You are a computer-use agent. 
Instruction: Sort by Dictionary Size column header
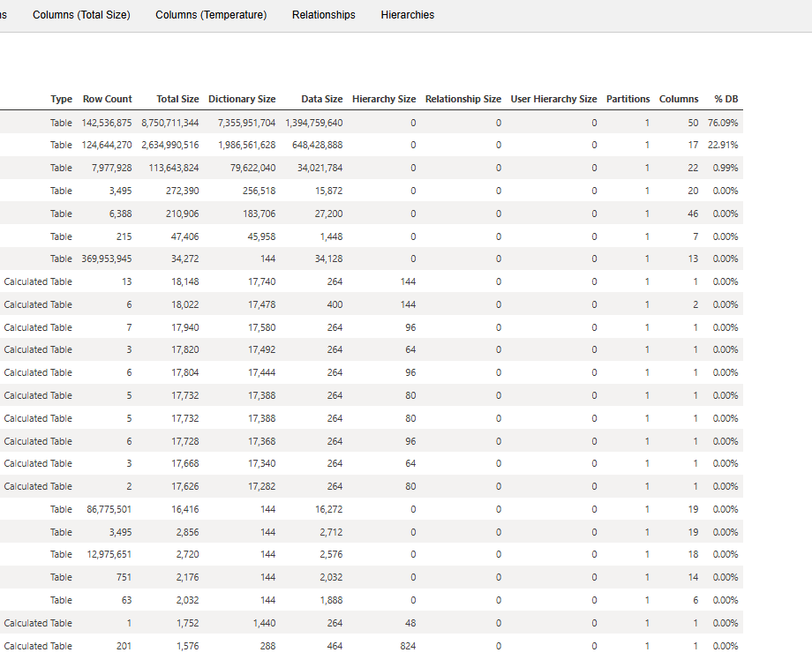(242, 99)
